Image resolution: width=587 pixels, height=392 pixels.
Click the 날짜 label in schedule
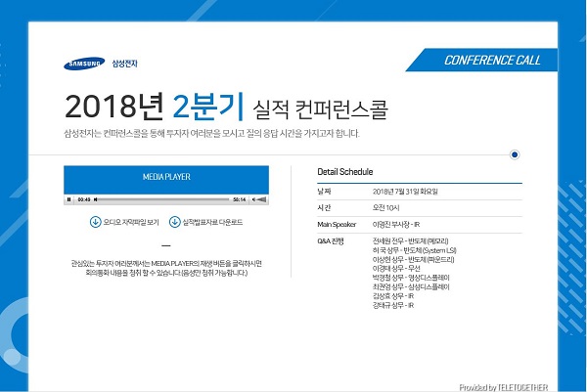[324, 192]
